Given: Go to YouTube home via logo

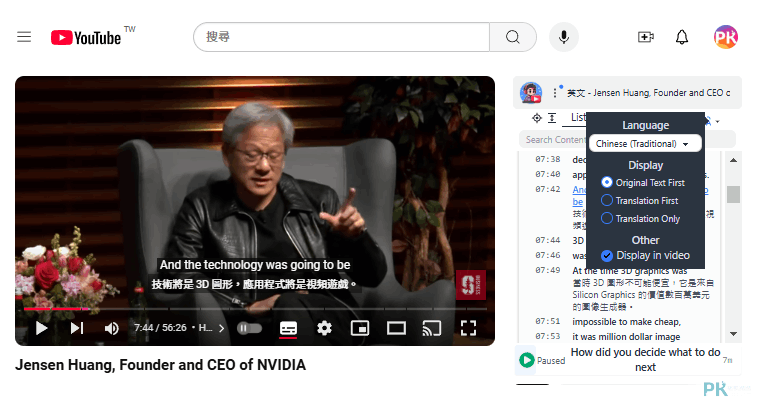Looking at the screenshot, I should coord(86,38).
